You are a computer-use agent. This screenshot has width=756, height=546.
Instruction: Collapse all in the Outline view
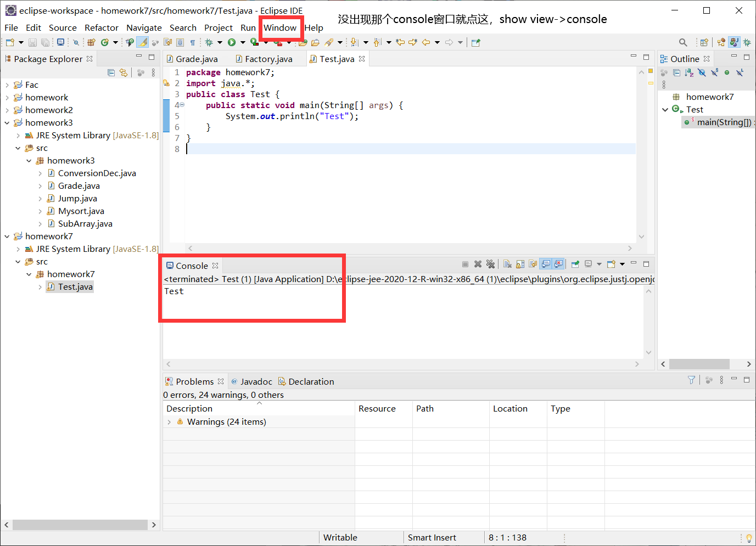tap(676, 72)
